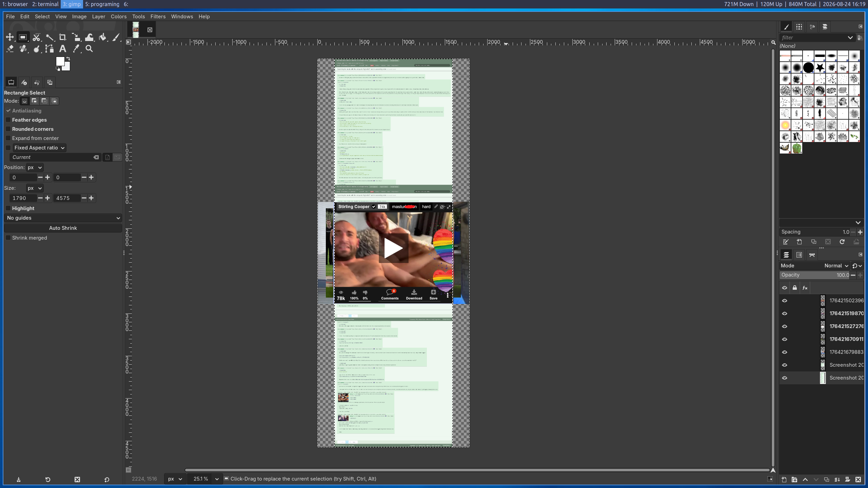Raise the selected layer one step
The width and height of the screenshot is (868, 488).
pyautogui.click(x=805, y=480)
